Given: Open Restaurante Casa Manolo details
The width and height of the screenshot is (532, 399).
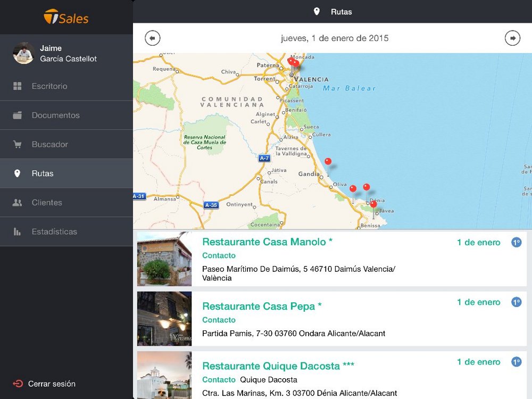Looking at the screenshot, I should 268,242.
